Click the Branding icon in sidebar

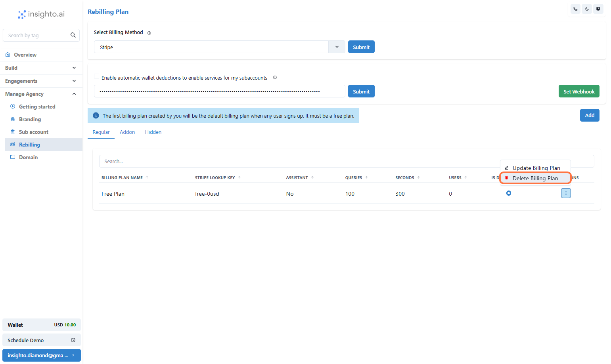[x=13, y=119]
